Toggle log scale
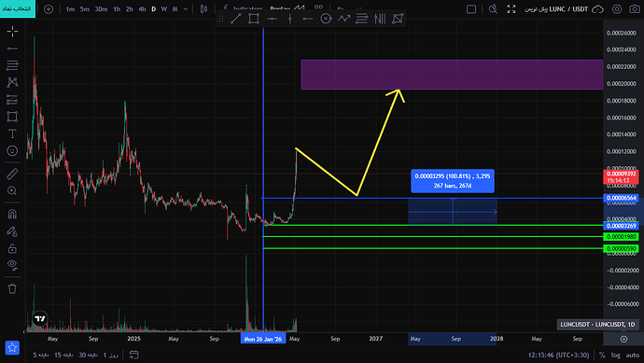This screenshot has height=363, width=644. [615, 355]
